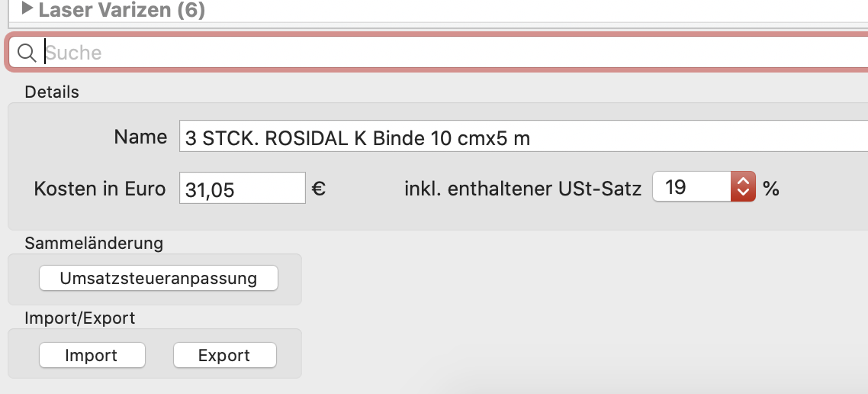This screenshot has width=868, height=394.
Task: Click the lower chevron of USt-Satz control
Action: pyautogui.click(x=743, y=193)
